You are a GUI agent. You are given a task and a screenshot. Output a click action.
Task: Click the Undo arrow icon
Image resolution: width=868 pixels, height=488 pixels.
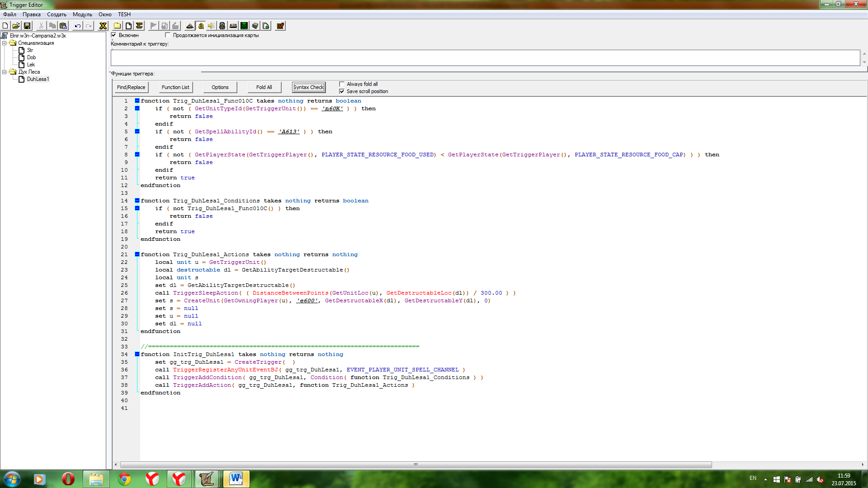(78, 26)
